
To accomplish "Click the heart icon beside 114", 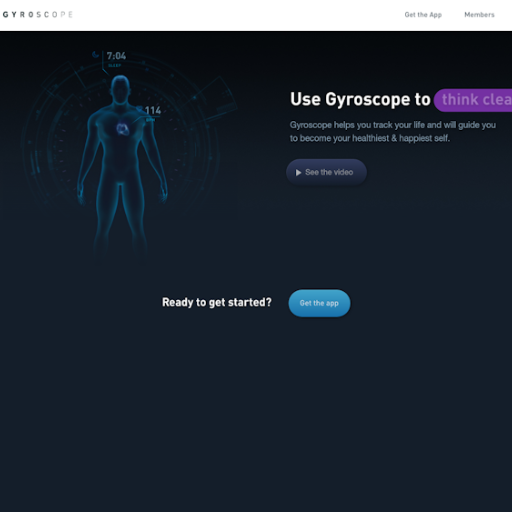I will click(x=139, y=109).
